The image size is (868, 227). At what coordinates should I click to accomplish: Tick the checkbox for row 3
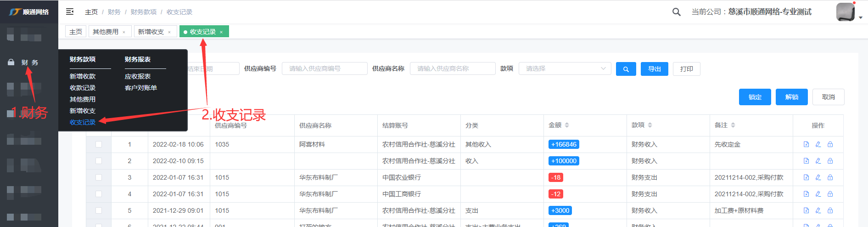(x=99, y=177)
